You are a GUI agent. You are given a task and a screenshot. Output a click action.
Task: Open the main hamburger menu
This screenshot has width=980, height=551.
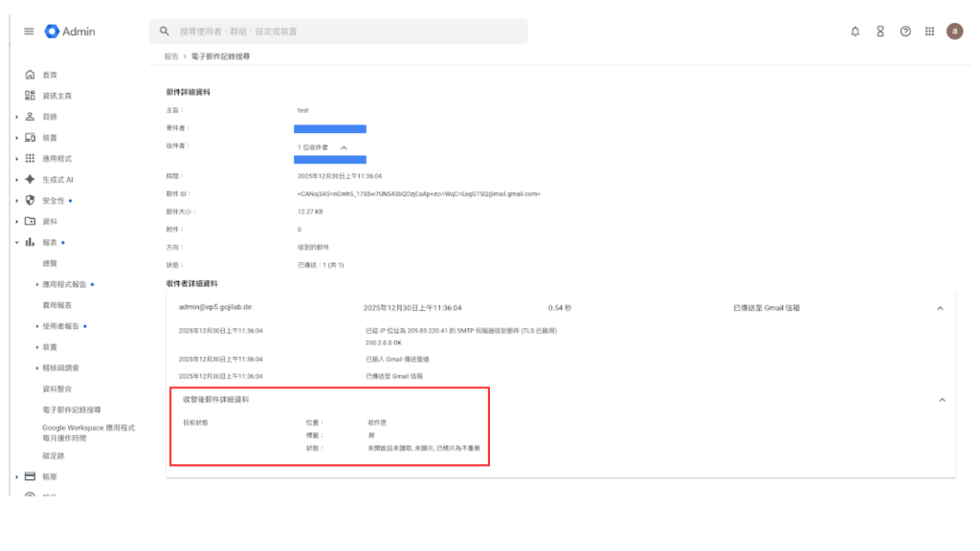[29, 32]
